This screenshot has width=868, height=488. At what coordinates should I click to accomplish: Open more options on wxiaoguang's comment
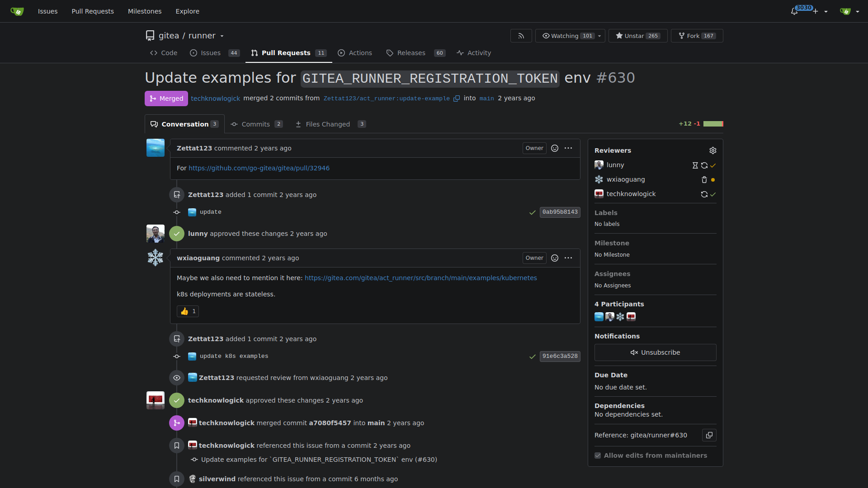pos(568,258)
